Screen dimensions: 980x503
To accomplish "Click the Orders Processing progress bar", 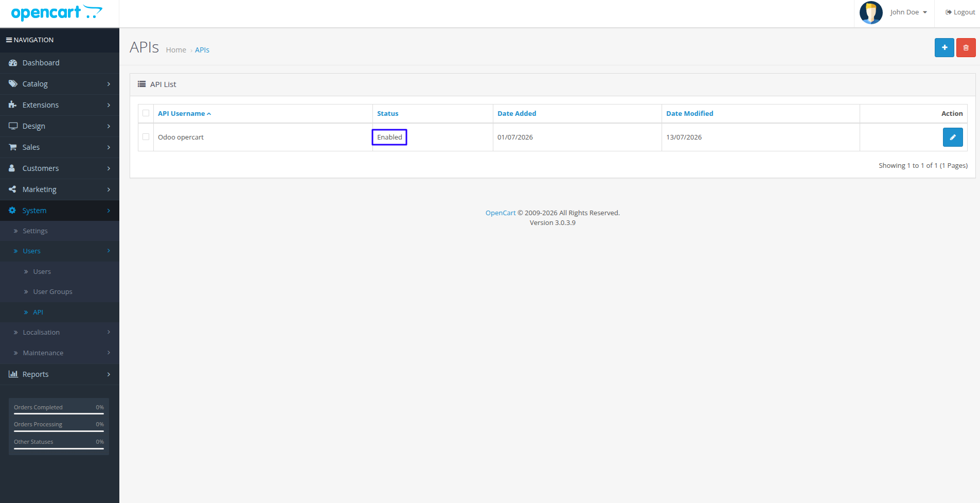I will pos(59,431).
